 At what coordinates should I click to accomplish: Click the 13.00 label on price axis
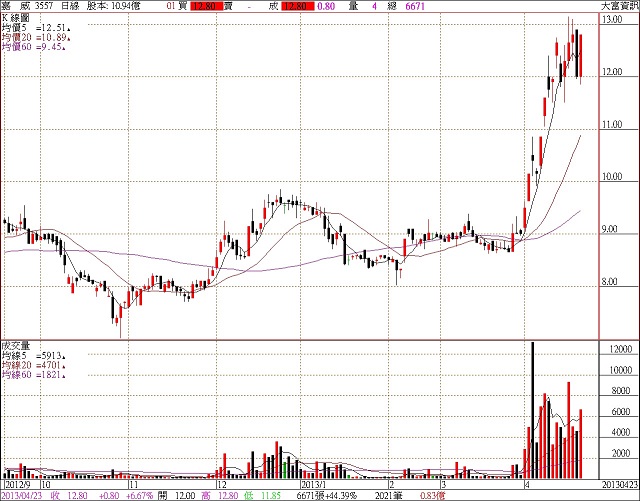614,21
